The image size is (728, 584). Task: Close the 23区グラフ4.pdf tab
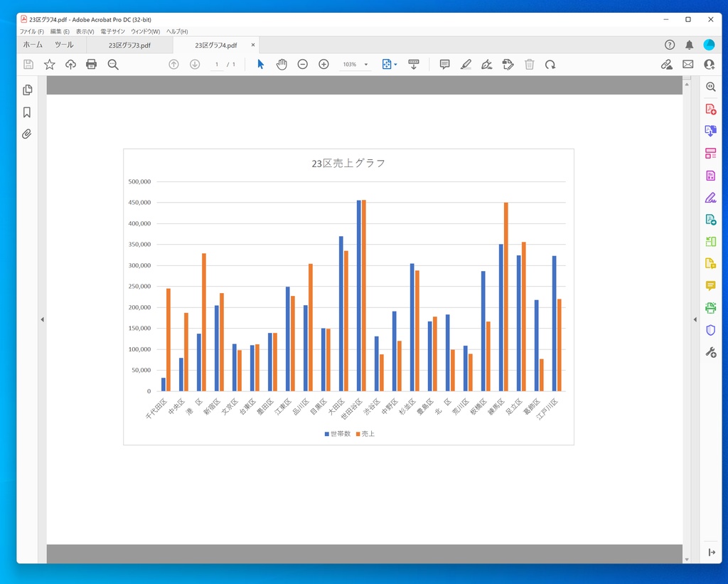253,45
